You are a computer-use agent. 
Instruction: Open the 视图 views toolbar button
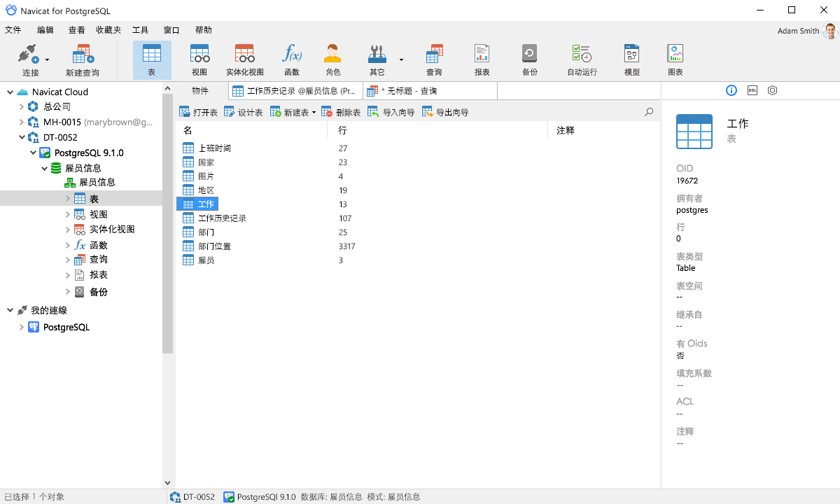pyautogui.click(x=199, y=60)
